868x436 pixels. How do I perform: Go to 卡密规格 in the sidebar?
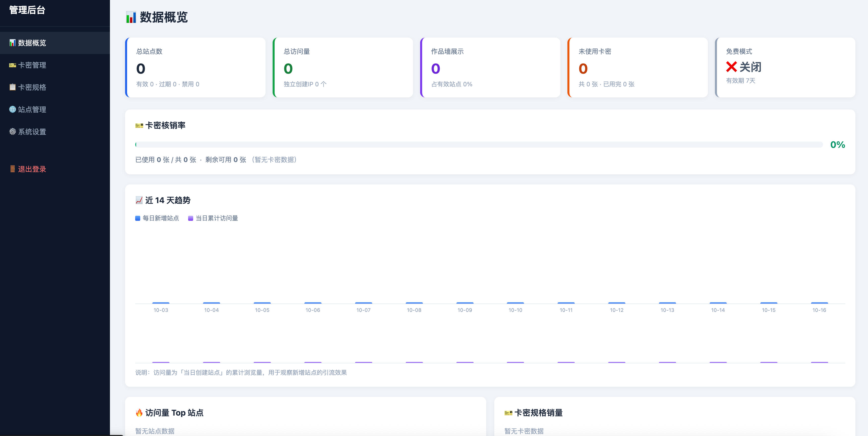coord(55,87)
